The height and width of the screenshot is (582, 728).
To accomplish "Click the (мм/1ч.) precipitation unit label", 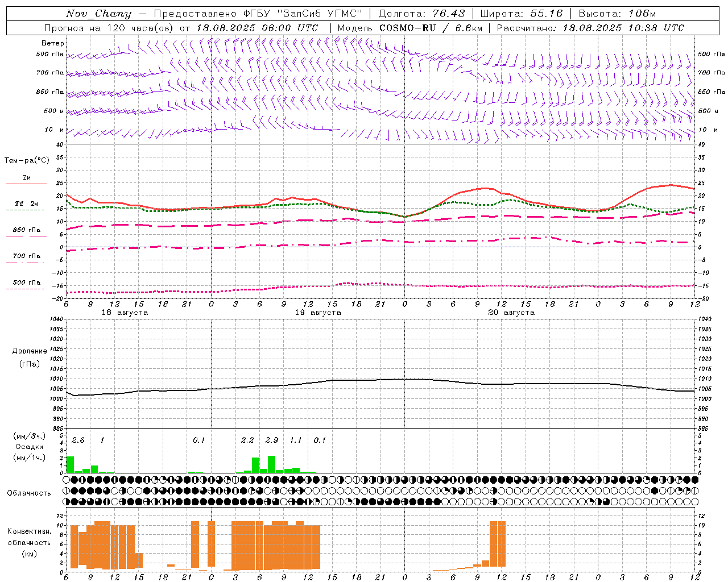I will coord(30,458).
